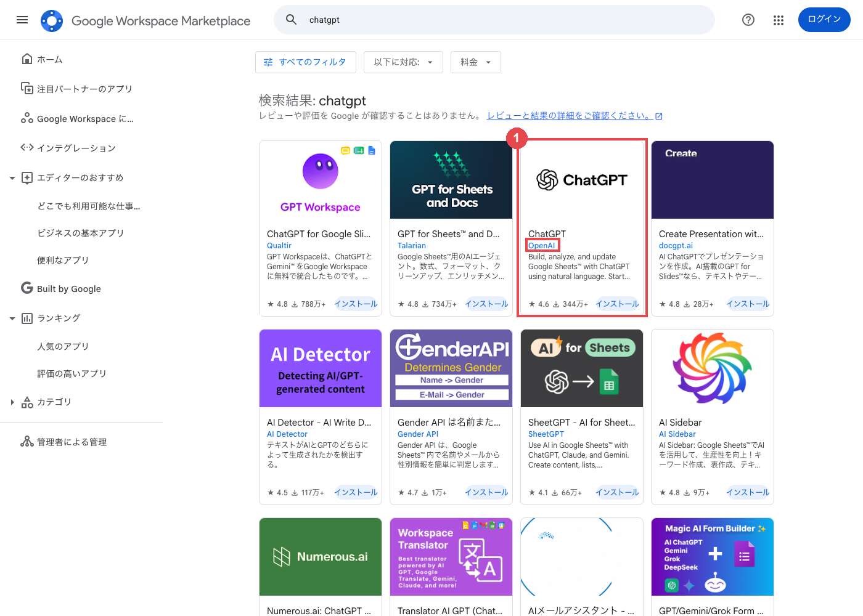Open すべてのフィルタ filters button
Image resolution: width=863 pixels, height=616 pixels.
pos(306,62)
